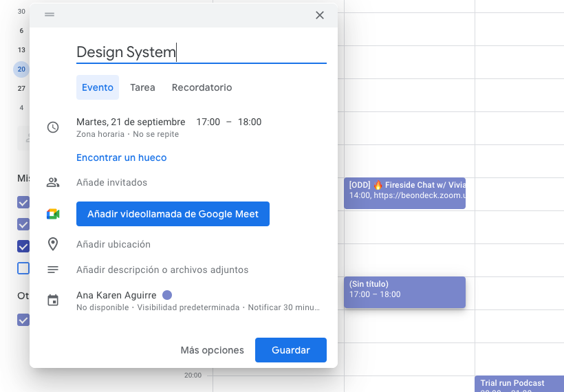Open the No se repite recurrence option

(155, 134)
